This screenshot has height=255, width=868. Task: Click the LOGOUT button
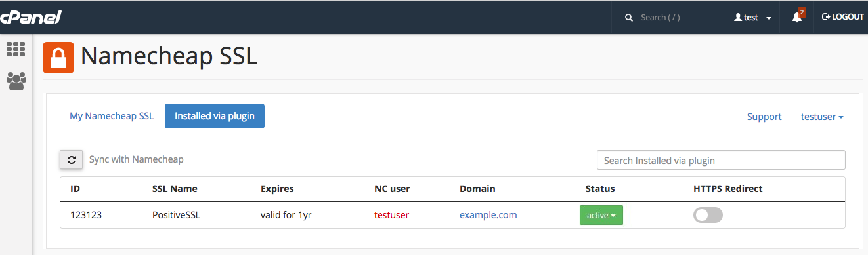[x=843, y=17]
